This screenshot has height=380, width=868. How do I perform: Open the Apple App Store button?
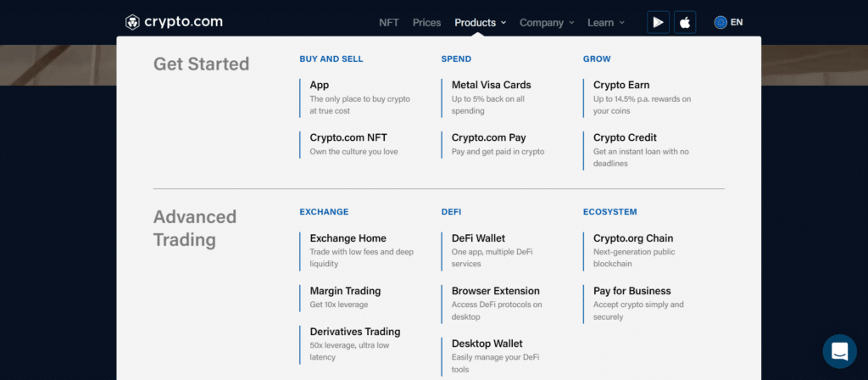click(685, 22)
